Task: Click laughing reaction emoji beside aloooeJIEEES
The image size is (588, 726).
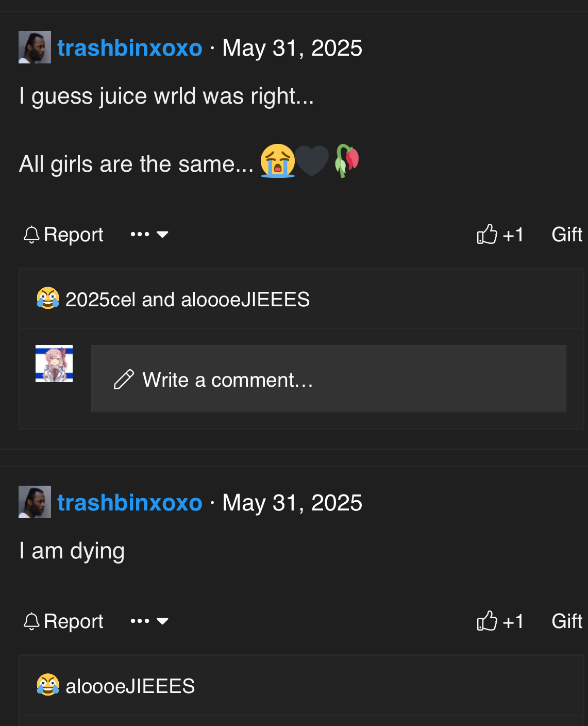Action: click(x=48, y=685)
